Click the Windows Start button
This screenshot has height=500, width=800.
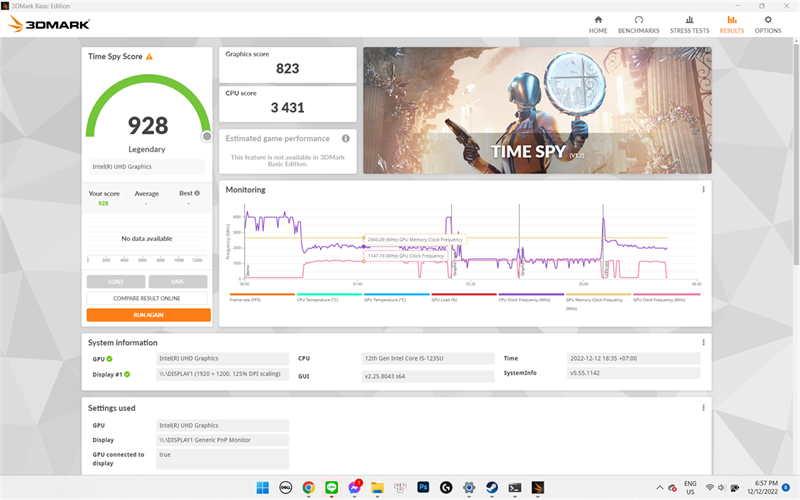point(263,488)
